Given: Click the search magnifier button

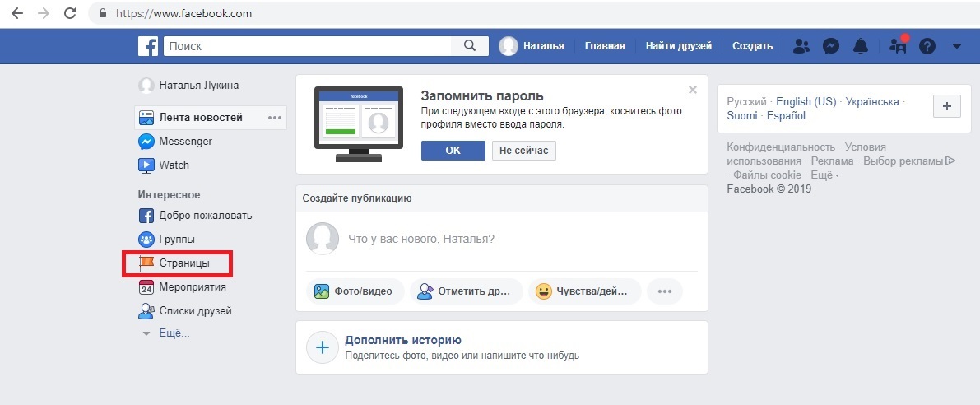Looking at the screenshot, I should pyautogui.click(x=470, y=45).
